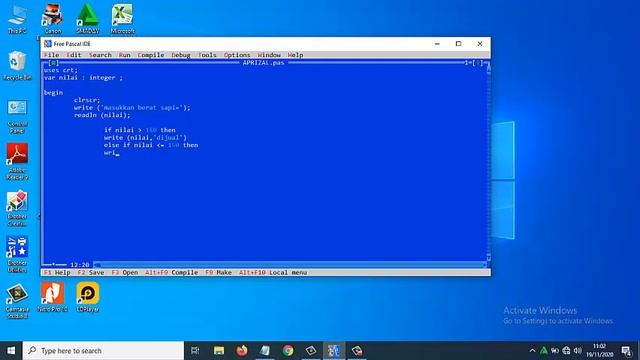Open network settings tray icon
Screen dimensions: 640x360
pos(566,351)
